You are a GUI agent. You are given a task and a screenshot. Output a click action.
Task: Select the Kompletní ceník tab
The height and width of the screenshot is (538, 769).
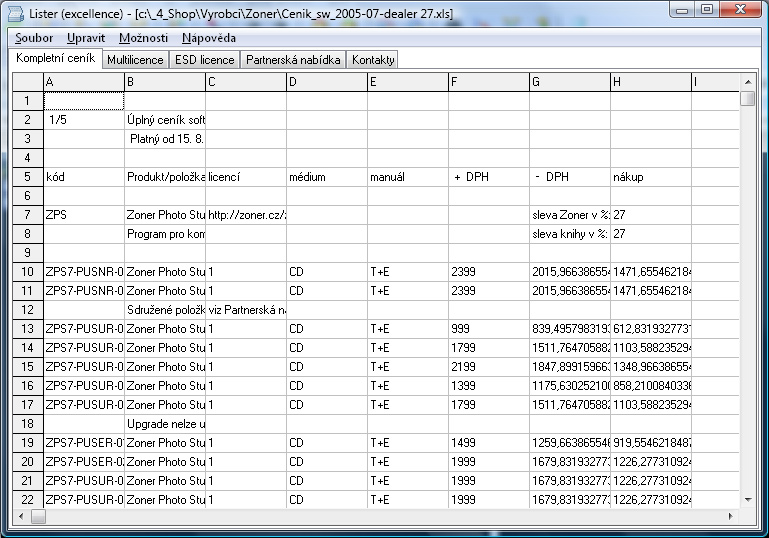click(x=55, y=59)
